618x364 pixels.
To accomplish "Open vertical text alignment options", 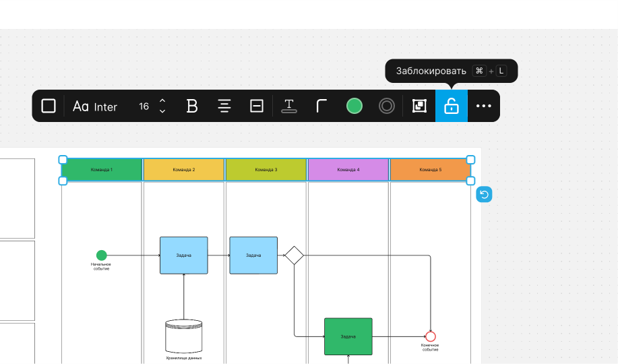I will [x=257, y=106].
